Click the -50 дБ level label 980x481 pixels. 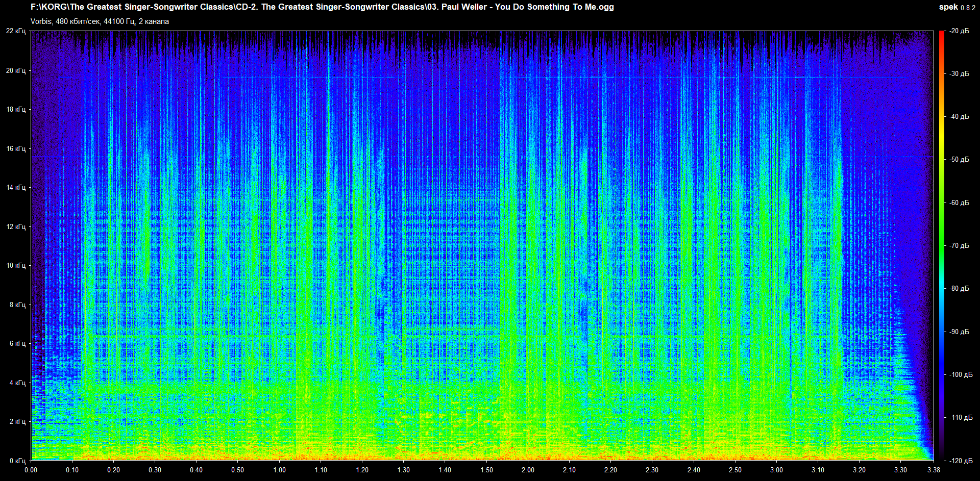click(959, 160)
